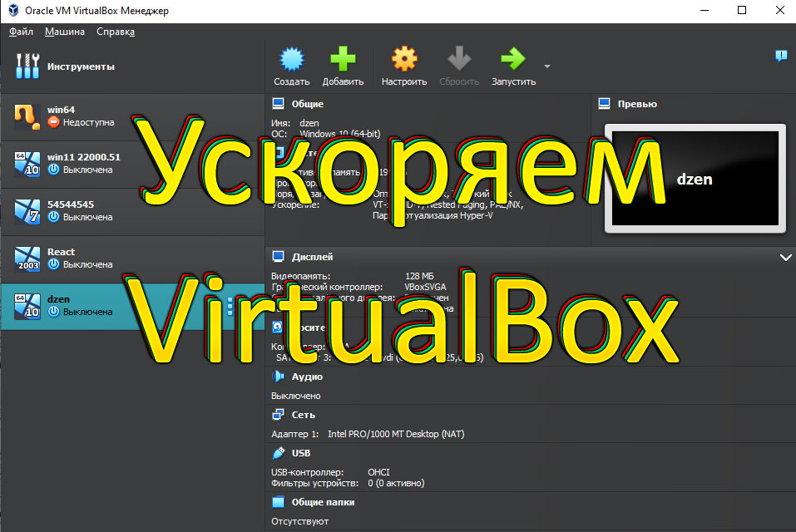Click the Аудио speaker icon
Screen dimensions: 796x532
pyautogui.click(x=278, y=377)
